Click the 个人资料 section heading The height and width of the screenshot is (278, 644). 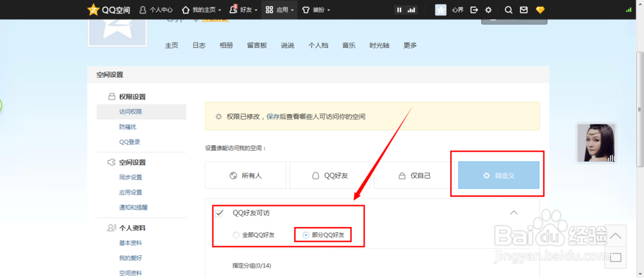coord(132,228)
